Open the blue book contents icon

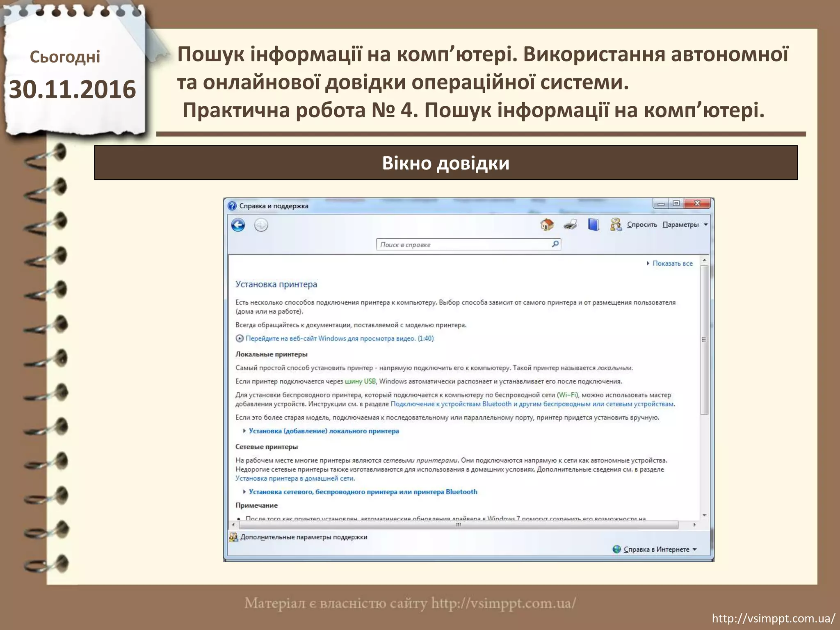[593, 224]
